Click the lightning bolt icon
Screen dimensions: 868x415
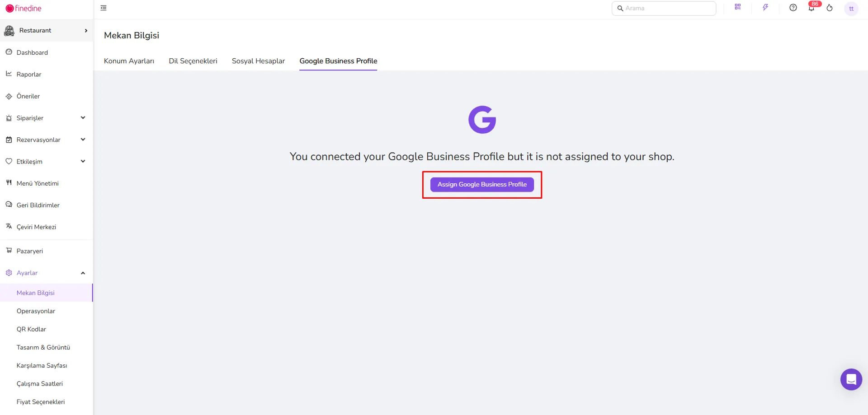point(765,8)
